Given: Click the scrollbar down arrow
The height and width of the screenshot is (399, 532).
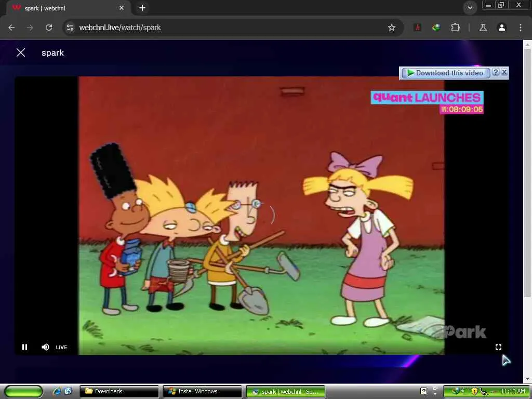Looking at the screenshot, I should (x=528, y=379).
